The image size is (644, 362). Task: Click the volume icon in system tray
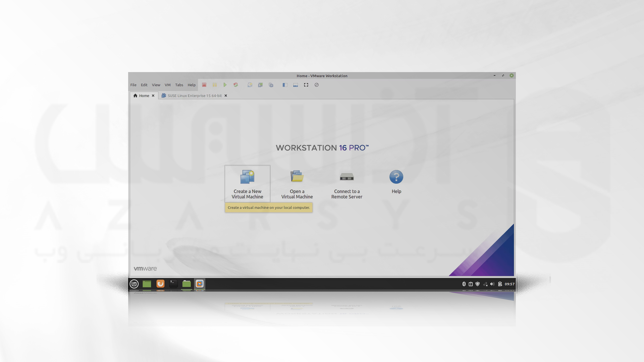(492, 284)
